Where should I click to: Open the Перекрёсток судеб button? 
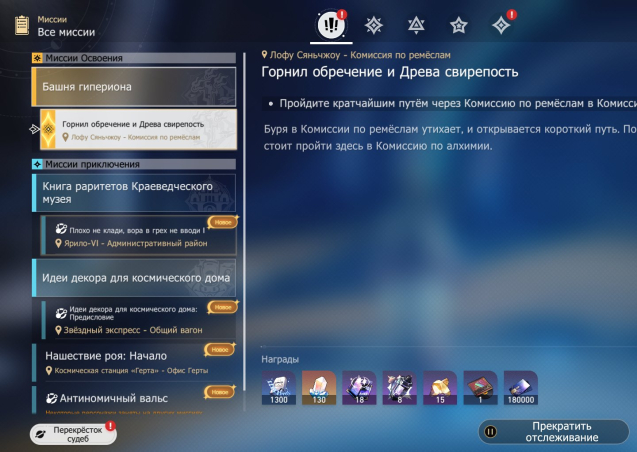point(72,433)
